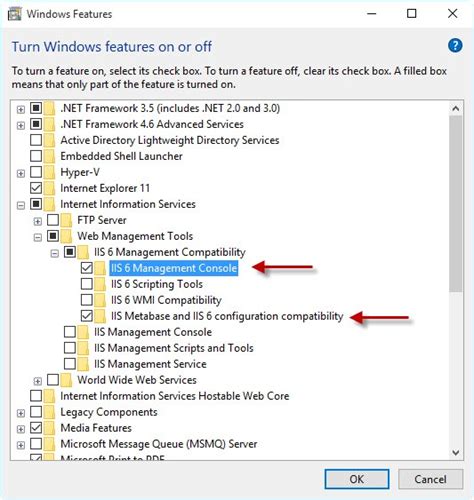Click folder icon beside IIS Management Service
Viewport: 474px width, 500px height.
(x=83, y=364)
